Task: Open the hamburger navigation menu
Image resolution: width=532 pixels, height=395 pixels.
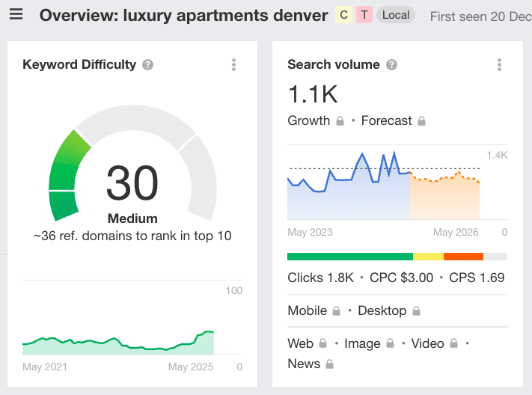Action: tap(16, 14)
